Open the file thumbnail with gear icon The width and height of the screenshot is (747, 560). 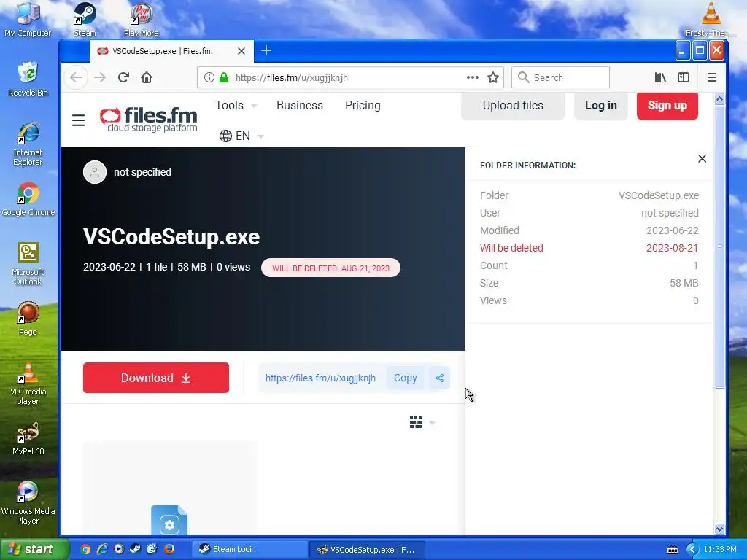coord(169,520)
